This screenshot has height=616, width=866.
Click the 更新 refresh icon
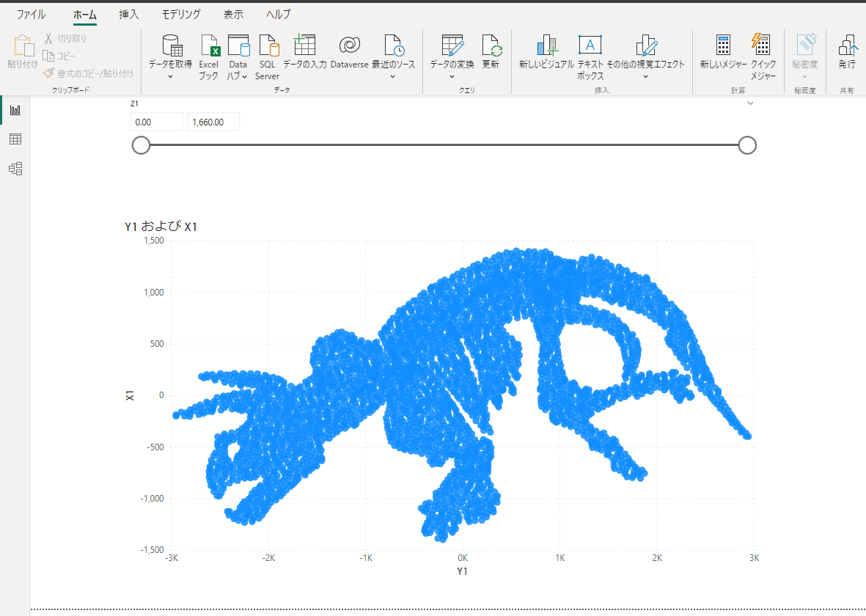pos(491,45)
